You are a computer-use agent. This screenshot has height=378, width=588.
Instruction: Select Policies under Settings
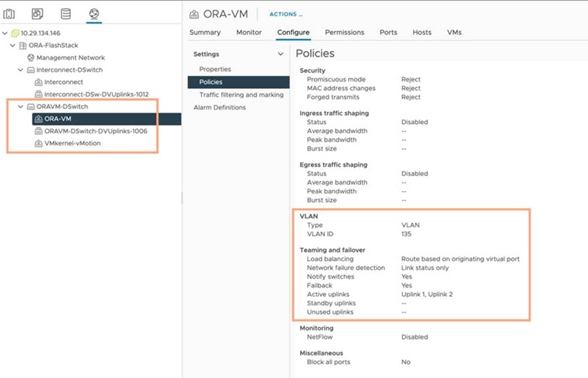pos(238,82)
